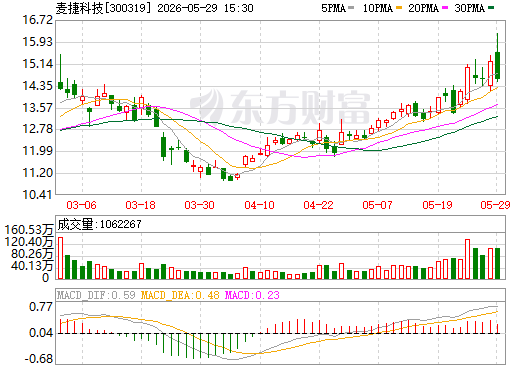520x365 pixels.
Task: Click the 03-06 date label
Action: point(82,205)
